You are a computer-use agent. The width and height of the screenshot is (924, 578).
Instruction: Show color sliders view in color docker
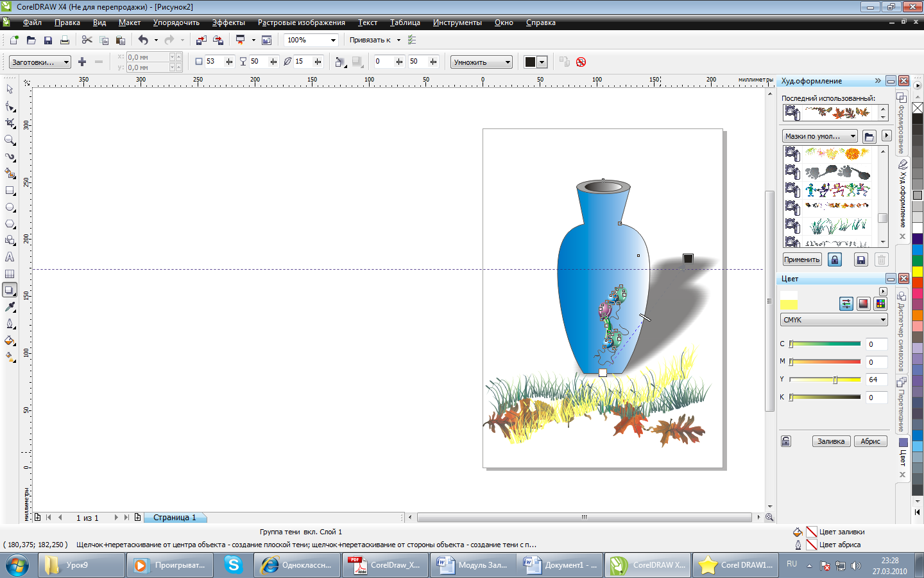846,304
